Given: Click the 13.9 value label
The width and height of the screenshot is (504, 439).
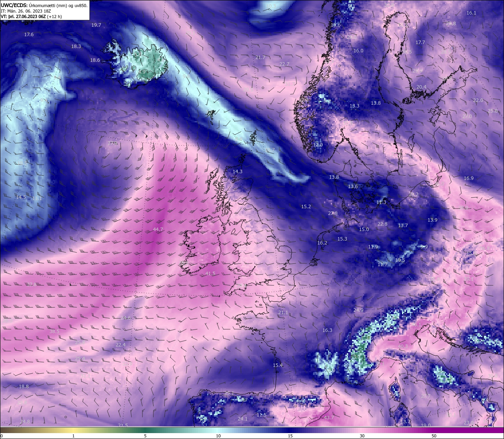Looking at the screenshot, I should click(x=432, y=220).
